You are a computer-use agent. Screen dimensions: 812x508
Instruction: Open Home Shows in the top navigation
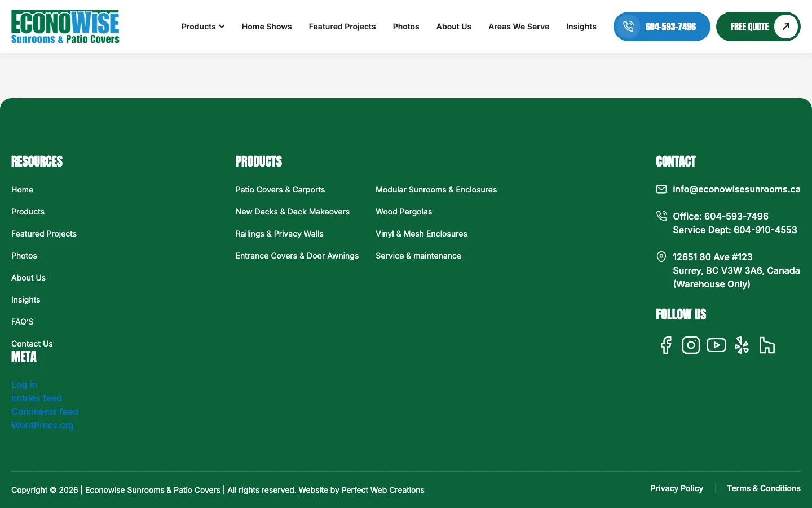267,27
